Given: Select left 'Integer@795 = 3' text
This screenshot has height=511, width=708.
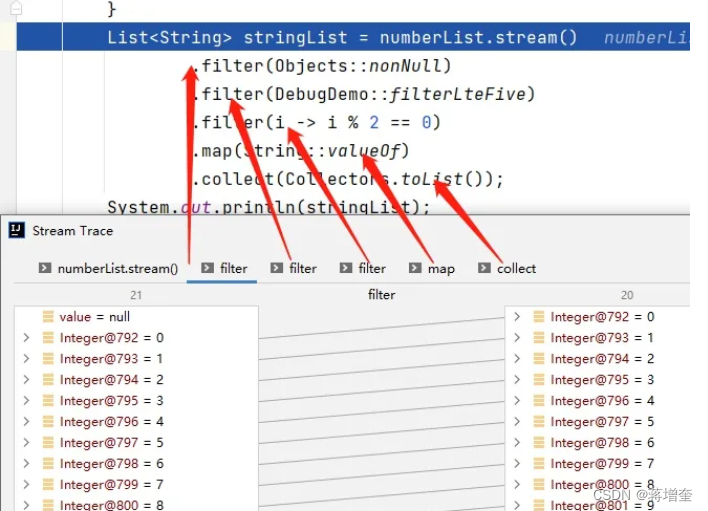Looking at the screenshot, I should pyautogui.click(x=112, y=400).
